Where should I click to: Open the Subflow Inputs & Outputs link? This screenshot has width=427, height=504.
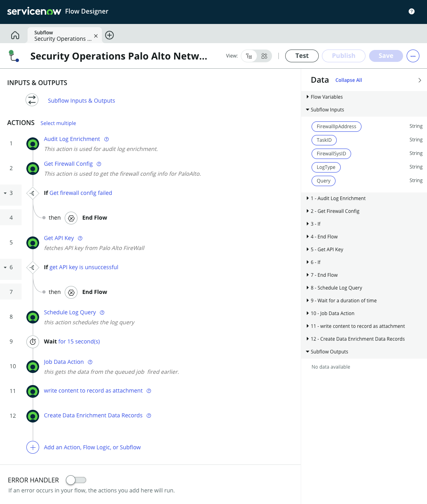coord(81,101)
